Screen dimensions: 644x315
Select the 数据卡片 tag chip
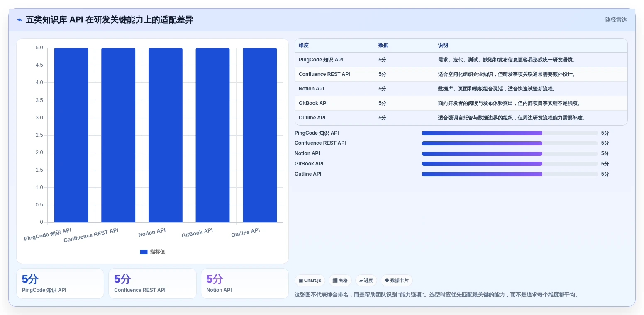(x=397, y=281)
